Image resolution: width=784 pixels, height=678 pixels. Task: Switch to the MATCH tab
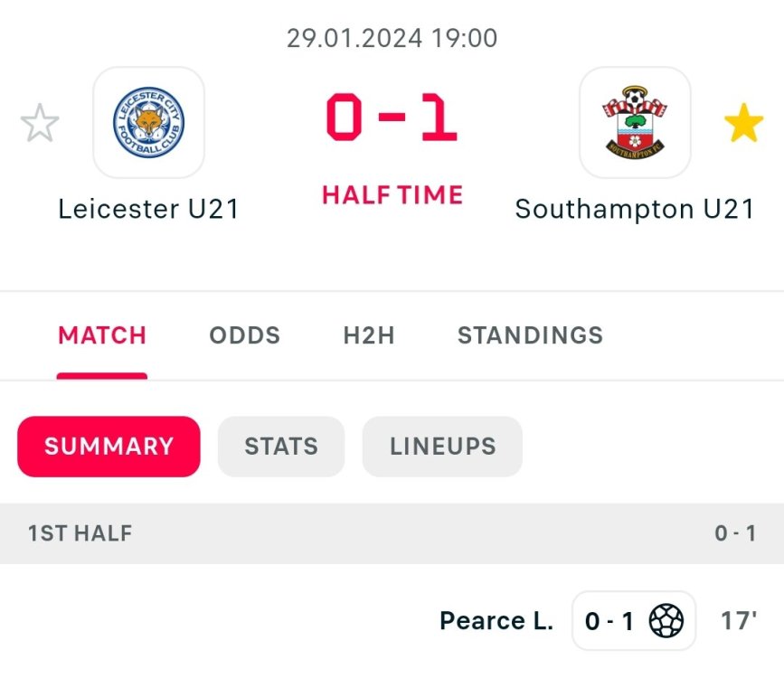102,335
